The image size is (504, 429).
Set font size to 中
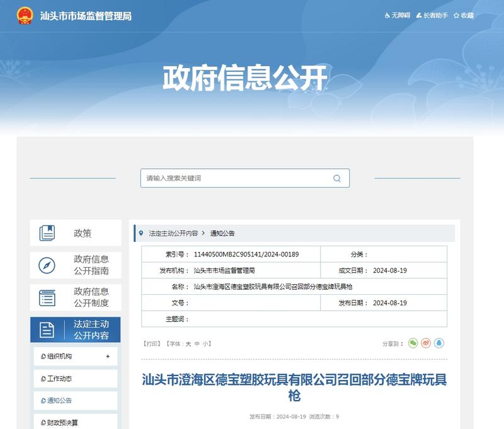click(x=197, y=344)
